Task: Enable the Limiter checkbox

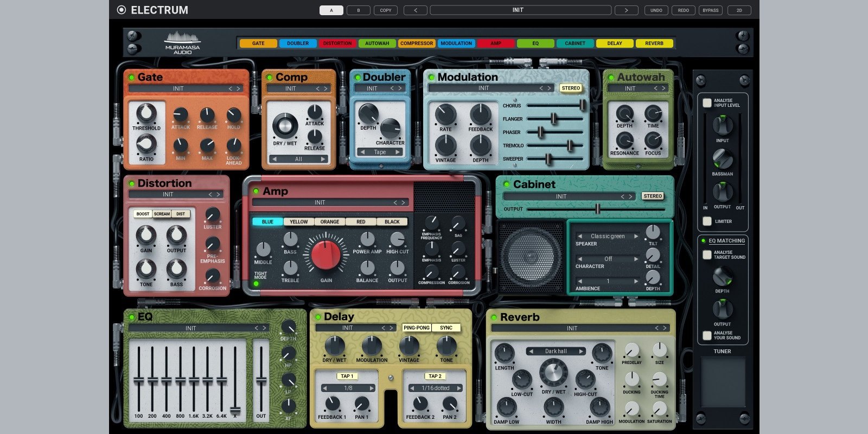Action: tap(707, 221)
